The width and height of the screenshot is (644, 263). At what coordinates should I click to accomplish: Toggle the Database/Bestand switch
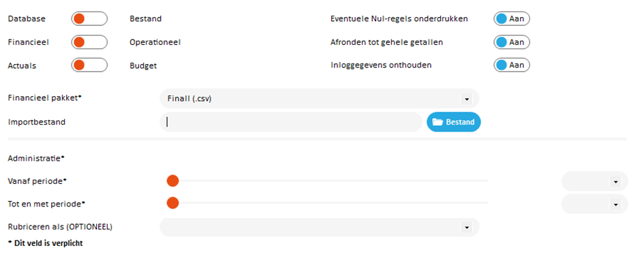(89, 19)
